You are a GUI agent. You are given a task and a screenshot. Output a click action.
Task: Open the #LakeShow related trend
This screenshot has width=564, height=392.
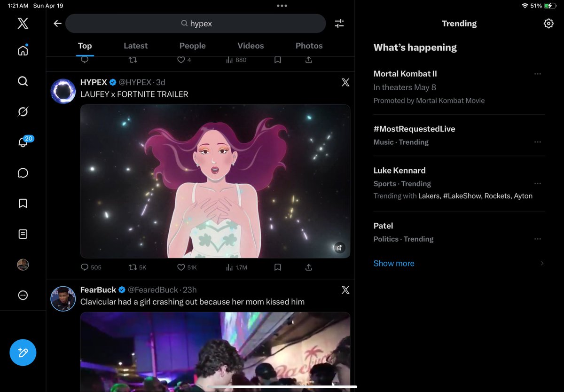coord(462,196)
